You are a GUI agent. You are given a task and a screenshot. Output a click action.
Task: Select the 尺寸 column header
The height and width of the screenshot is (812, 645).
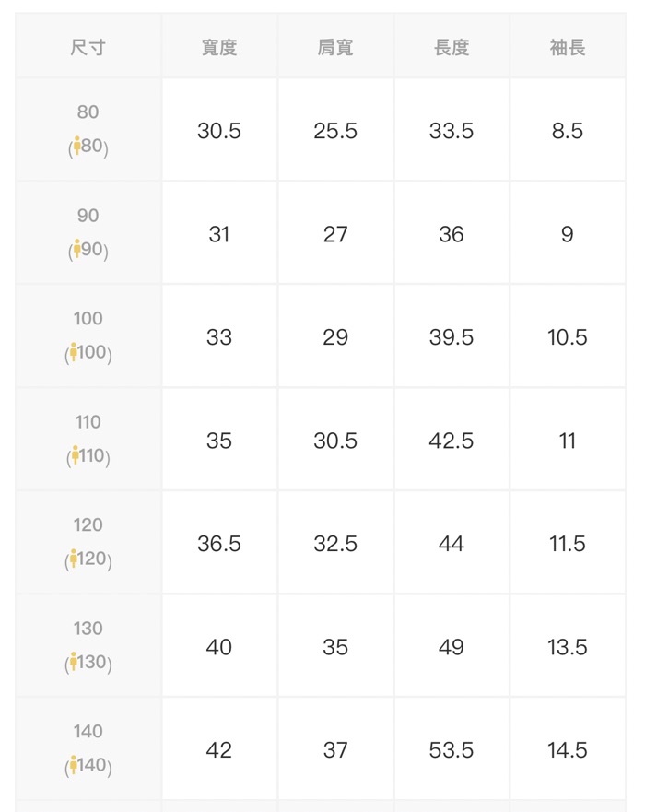[x=88, y=48]
